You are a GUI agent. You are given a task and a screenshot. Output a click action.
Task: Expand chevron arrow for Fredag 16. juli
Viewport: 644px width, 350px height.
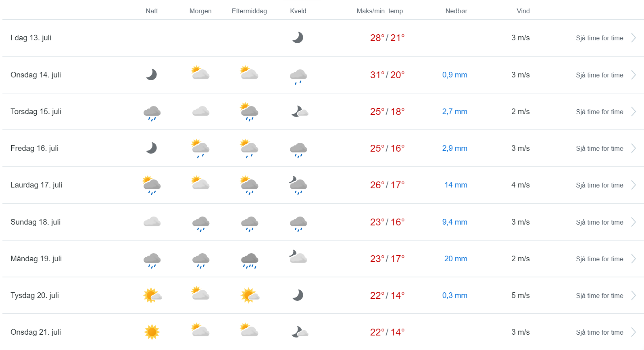pyautogui.click(x=634, y=148)
